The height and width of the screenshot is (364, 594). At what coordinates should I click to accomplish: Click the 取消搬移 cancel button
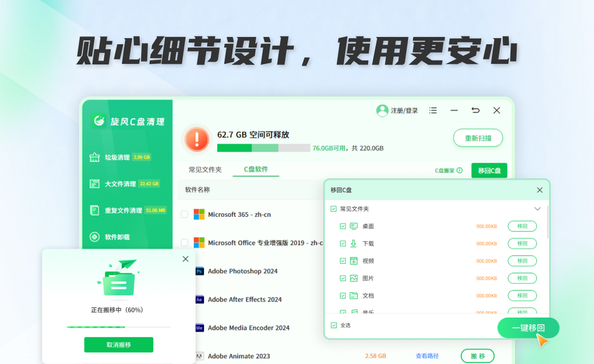pos(119,345)
